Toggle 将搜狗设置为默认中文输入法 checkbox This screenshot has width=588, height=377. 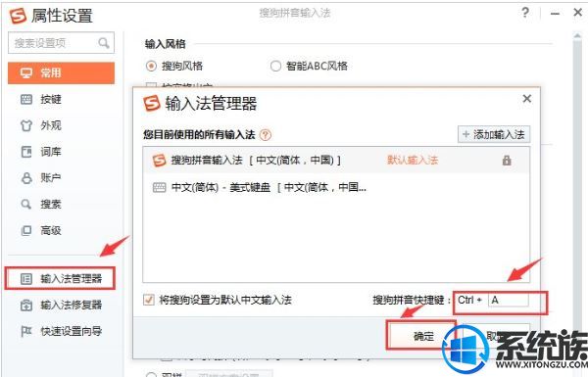[149, 300]
